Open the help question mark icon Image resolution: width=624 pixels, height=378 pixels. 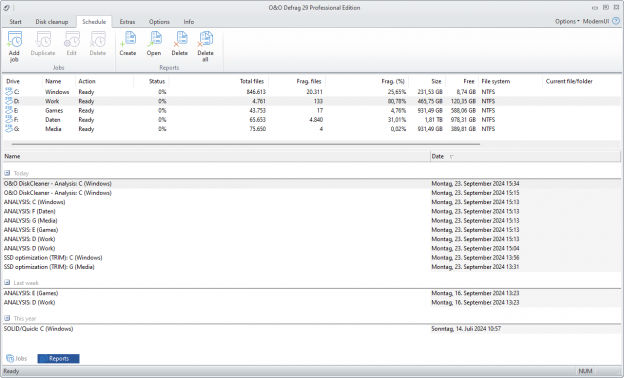click(x=616, y=21)
